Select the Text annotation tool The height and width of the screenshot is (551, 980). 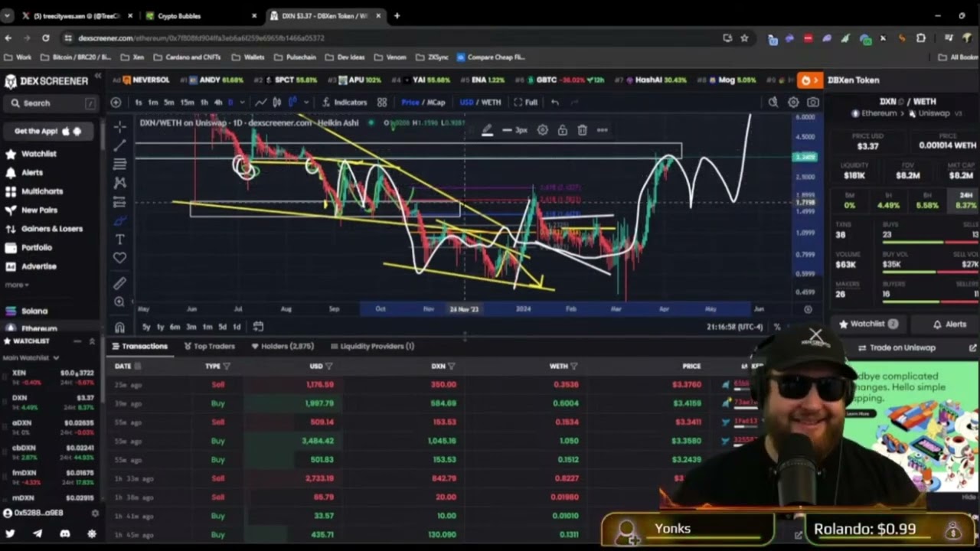(x=119, y=240)
